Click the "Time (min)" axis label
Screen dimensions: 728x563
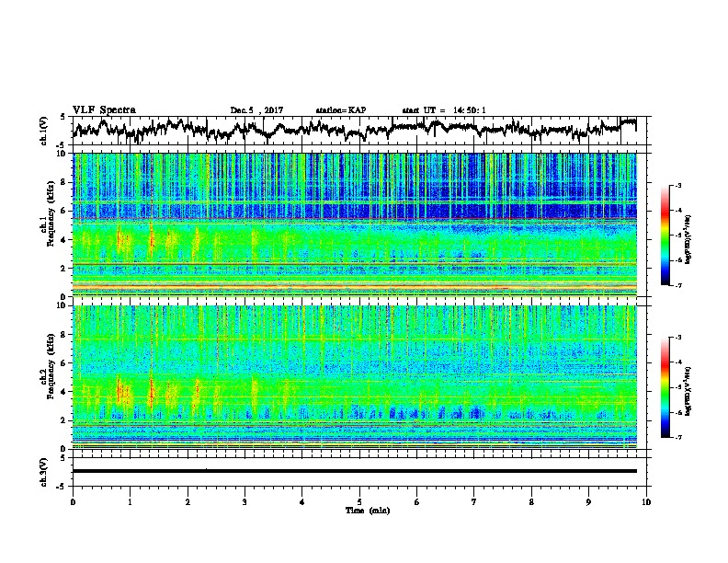click(x=368, y=511)
